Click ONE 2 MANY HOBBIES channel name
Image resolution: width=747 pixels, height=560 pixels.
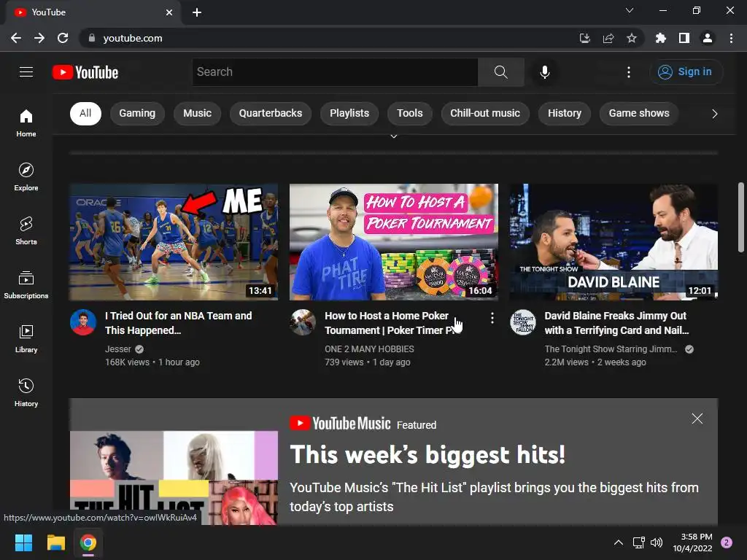click(369, 349)
